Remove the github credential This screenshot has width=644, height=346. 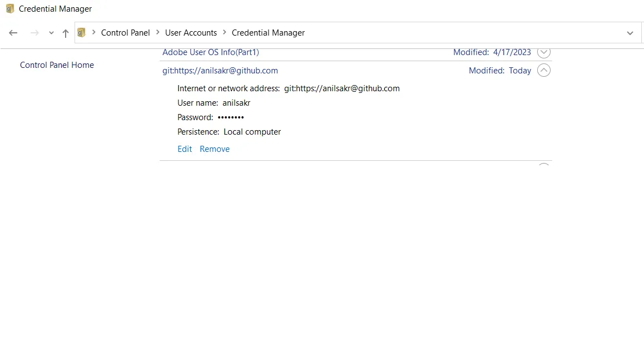click(215, 149)
